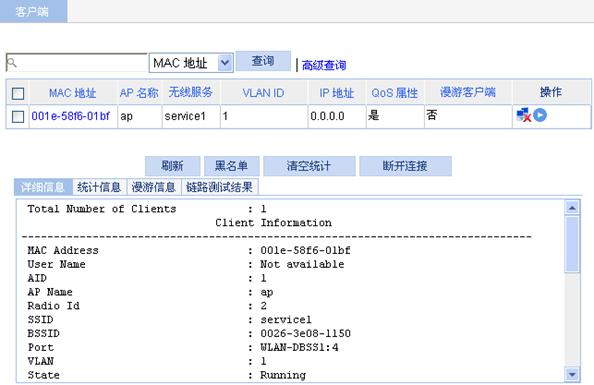Click the 查询 search button

coord(263,61)
